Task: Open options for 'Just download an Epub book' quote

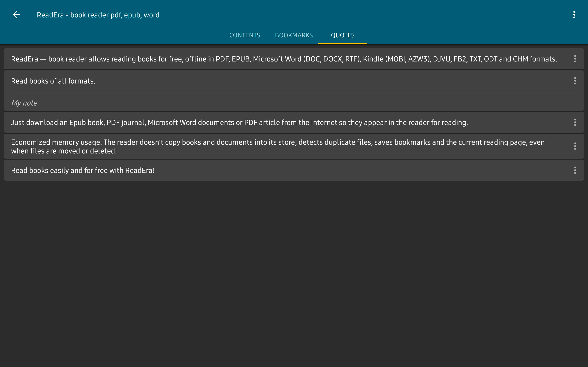Action: [x=575, y=122]
